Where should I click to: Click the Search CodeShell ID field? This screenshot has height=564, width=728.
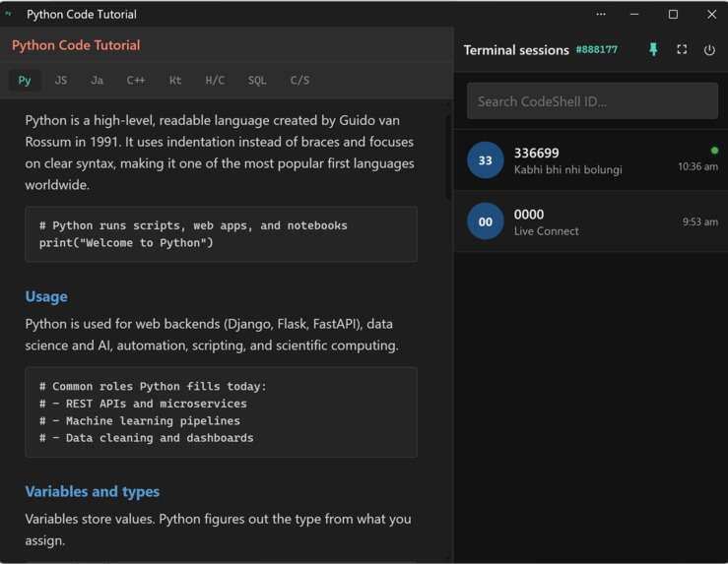pyautogui.click(x=592, y=101)
